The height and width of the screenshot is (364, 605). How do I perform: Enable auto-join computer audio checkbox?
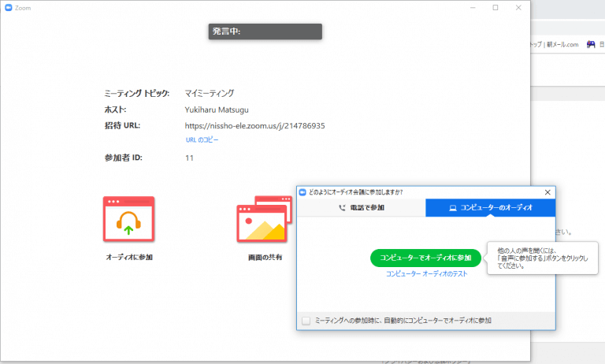tap(306, 321)
